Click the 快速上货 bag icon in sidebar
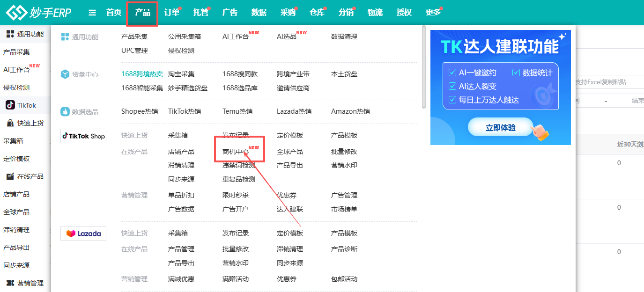Image resolution: width=644 pixels, height=292 pixels. pos(10,123)
